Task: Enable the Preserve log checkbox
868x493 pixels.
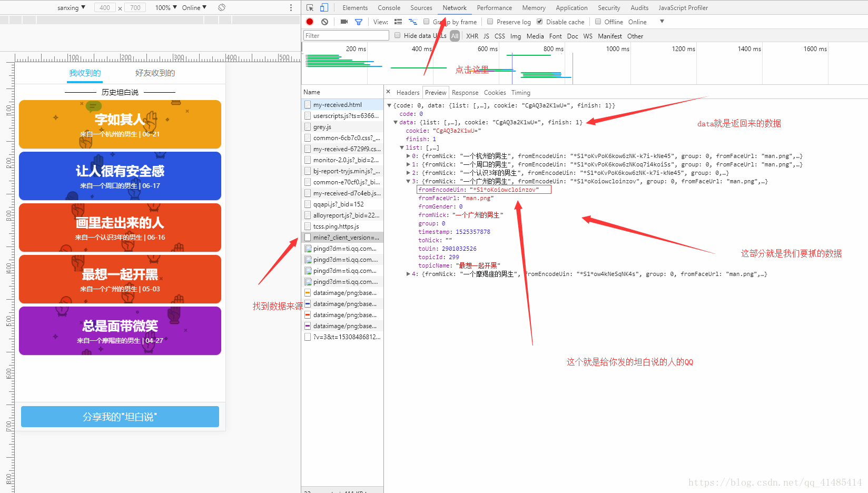Action: [x=490, y=22]
